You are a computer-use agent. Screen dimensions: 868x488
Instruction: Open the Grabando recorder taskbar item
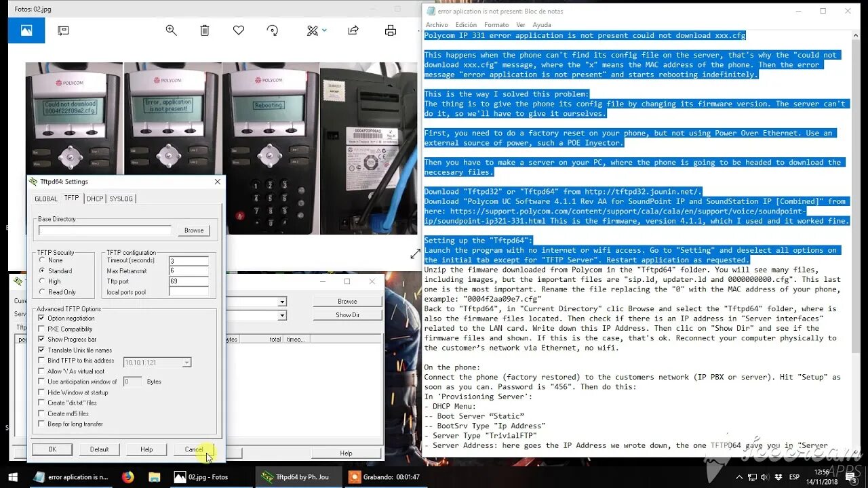point(387,477)
